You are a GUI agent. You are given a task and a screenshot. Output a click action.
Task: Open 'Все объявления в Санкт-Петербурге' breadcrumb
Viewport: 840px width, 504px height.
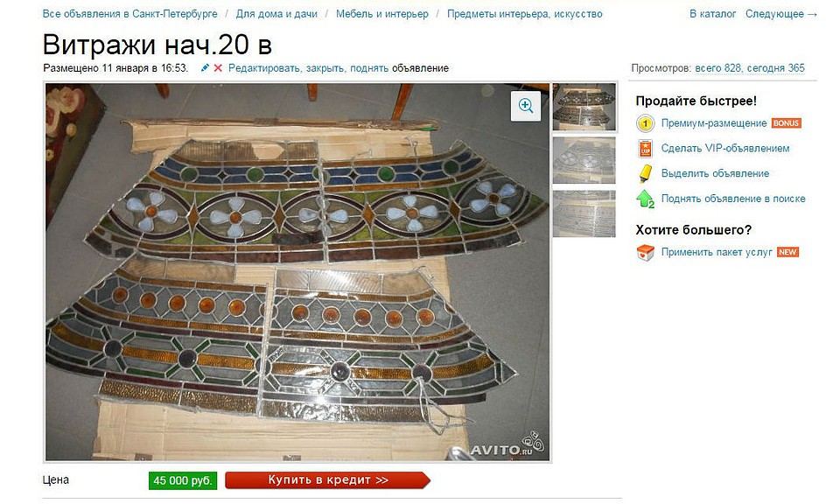pyautogui.click(x=130, y=14)
